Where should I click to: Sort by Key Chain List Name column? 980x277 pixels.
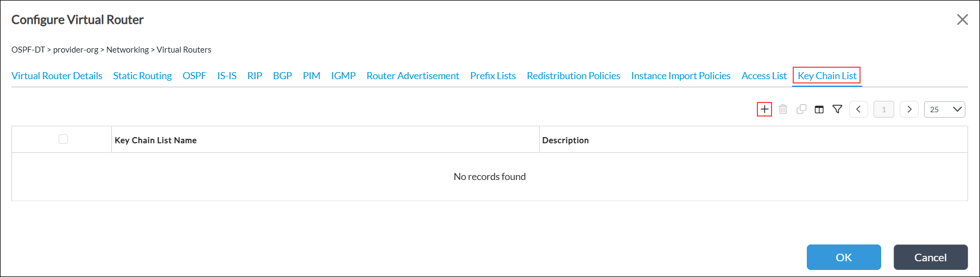(156, 140)
